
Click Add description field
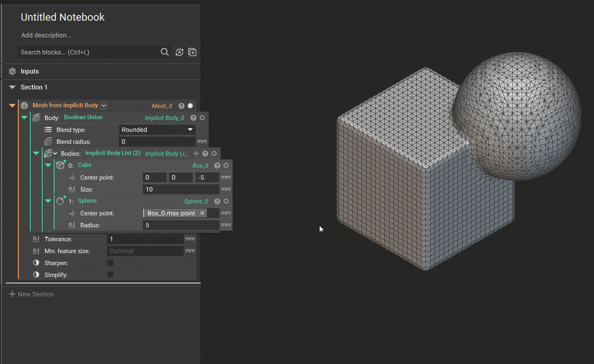pos(47,35)
